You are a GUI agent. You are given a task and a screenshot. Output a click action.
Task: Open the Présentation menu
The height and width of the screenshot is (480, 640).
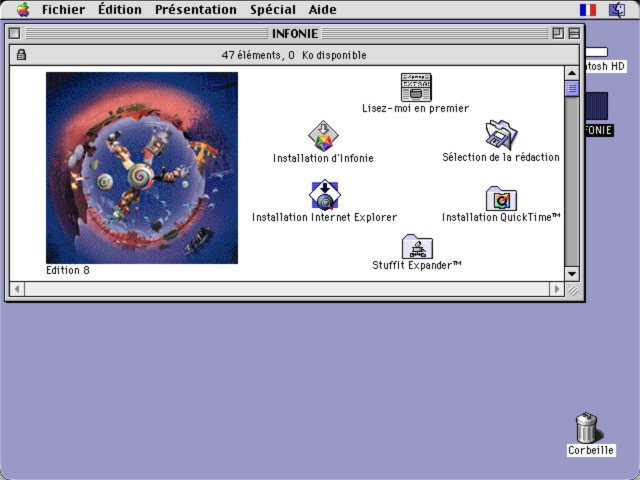[196, 9]
